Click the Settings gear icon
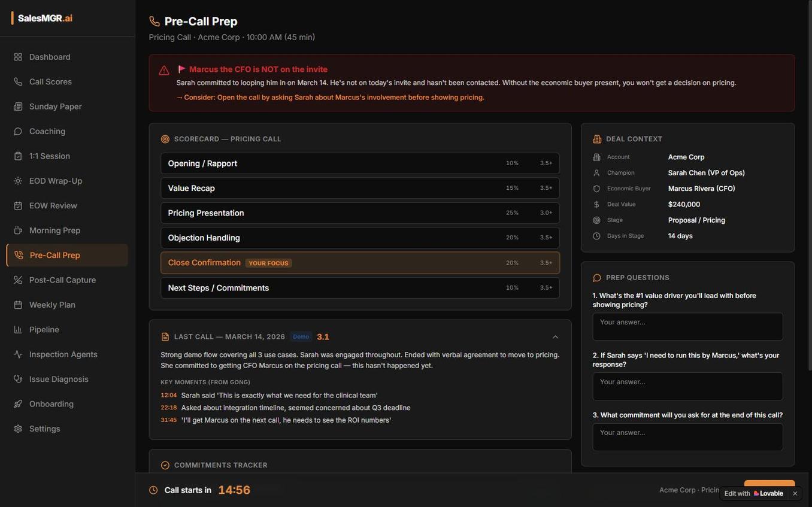812x507 pixels. (x=18, y=429)
